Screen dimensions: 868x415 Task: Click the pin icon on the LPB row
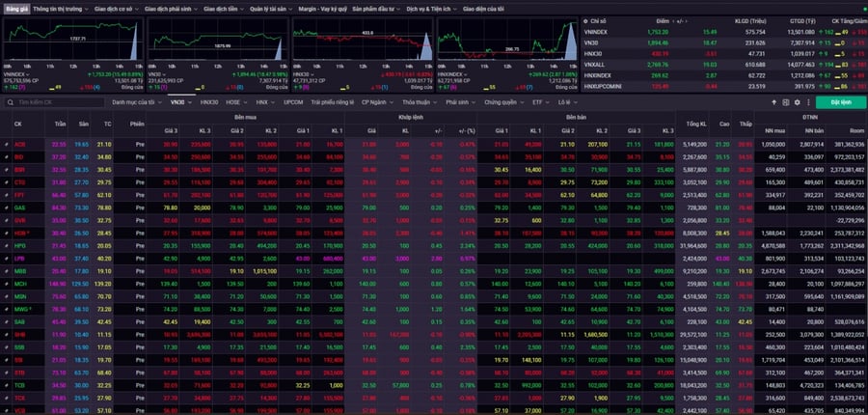coord(7,259)
